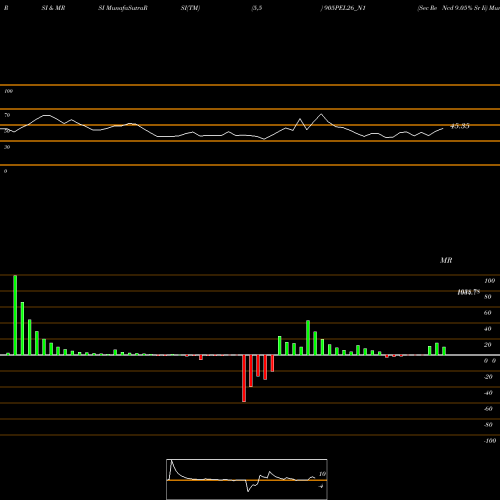Click the tallest green histogram bar near 100
500x500 pixels.
[x=15, y=315]
